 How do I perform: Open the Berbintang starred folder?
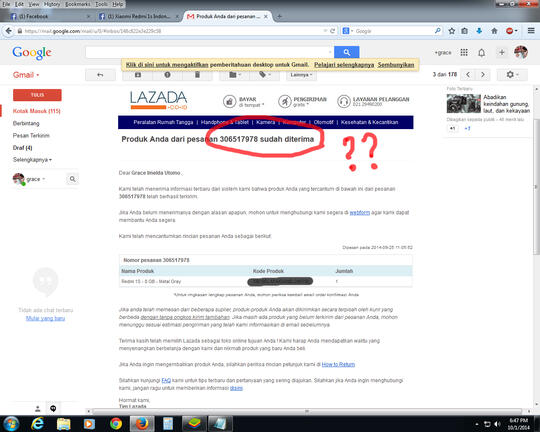tap(26, 123)
